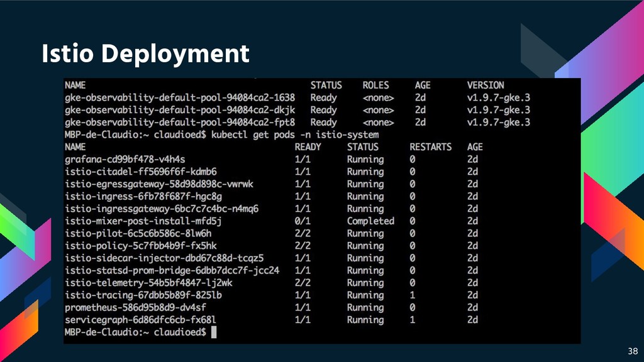Select pod grafana-cd99bf478-v4h4s
The width and height of the screenshot is (644, 362).
(x=125, y=159)
